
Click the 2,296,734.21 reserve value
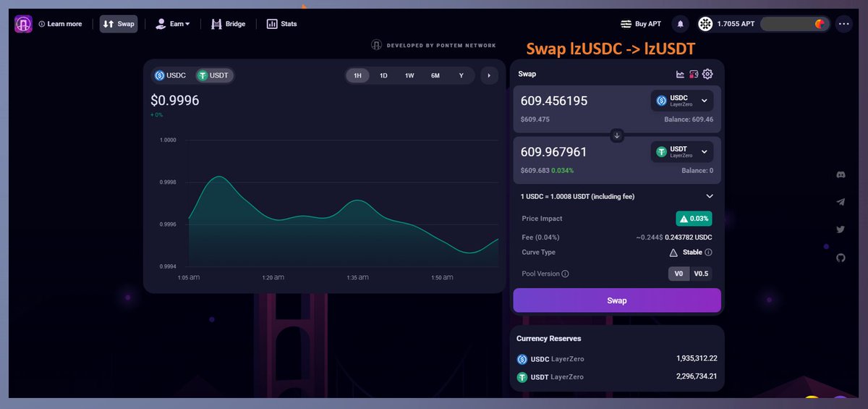pos(697,376)
